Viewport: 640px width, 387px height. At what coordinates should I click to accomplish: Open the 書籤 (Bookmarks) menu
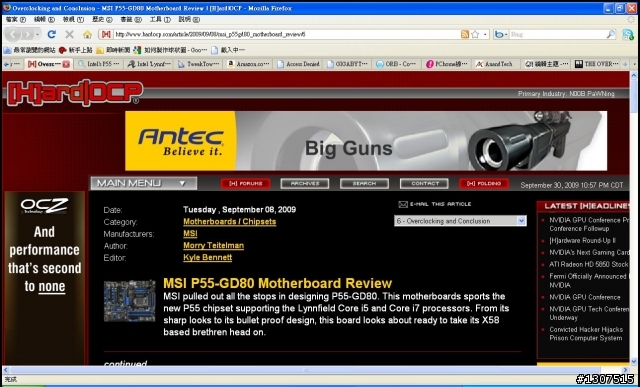click(131, 19)
